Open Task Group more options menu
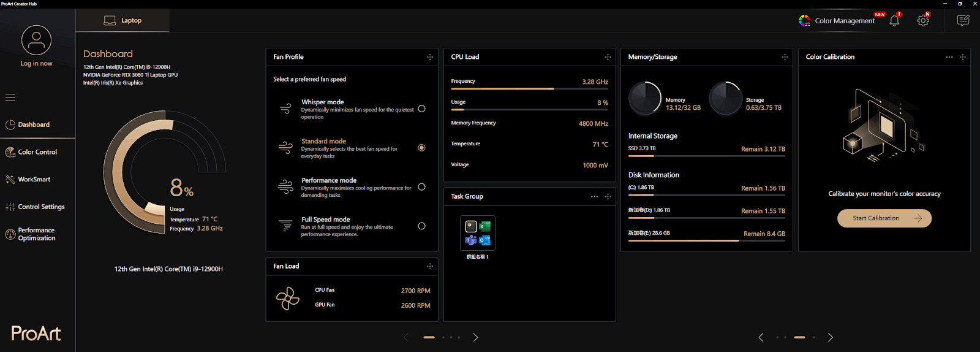This screenshot has height=352, width=980. pyautogui.click(x=594, y=196)
